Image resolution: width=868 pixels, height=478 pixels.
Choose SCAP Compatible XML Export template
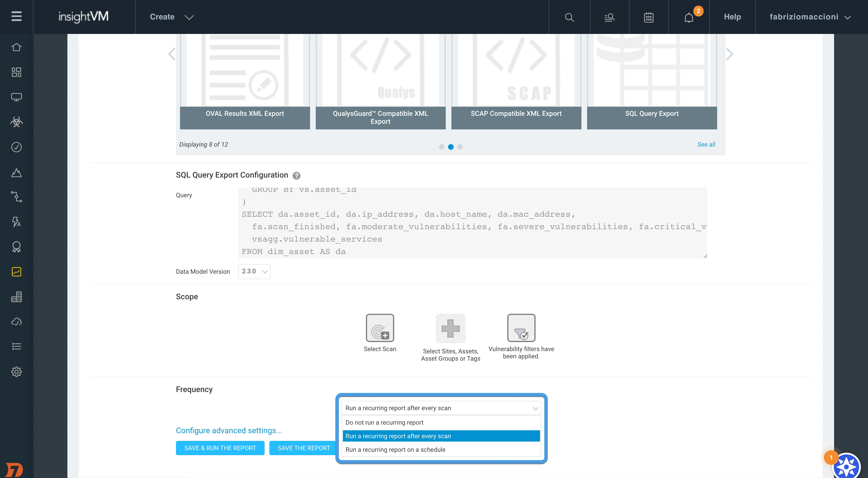pyautogui.click(x=516, y=82)
